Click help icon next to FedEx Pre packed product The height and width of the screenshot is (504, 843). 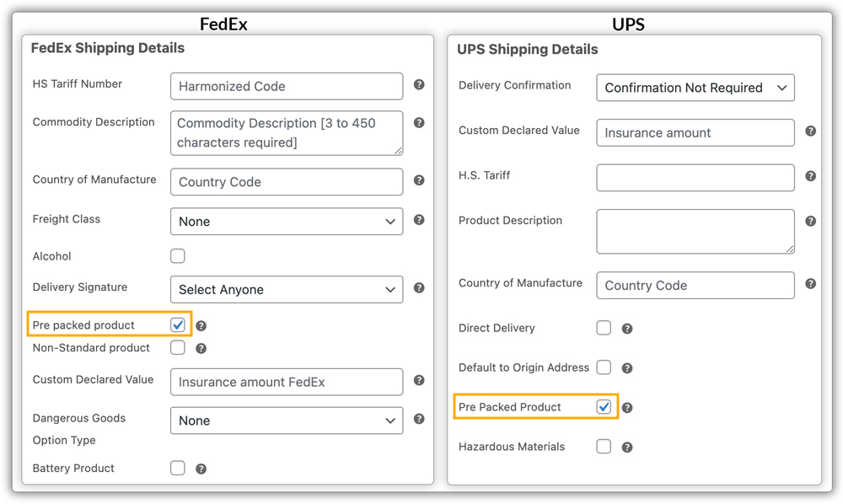point(201,326)
